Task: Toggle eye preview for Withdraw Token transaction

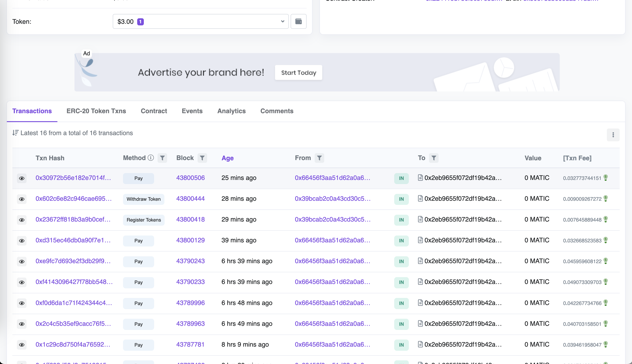Action: (x=22, y=199)
